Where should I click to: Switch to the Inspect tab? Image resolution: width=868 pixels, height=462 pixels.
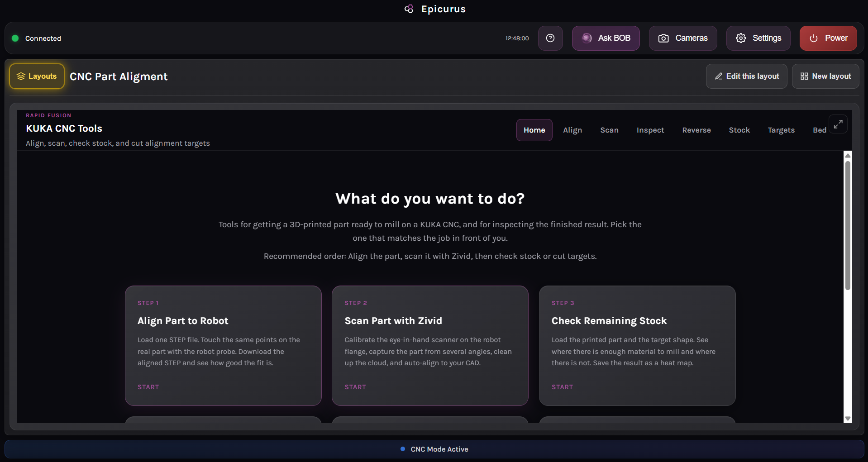(x=650, y=130)
